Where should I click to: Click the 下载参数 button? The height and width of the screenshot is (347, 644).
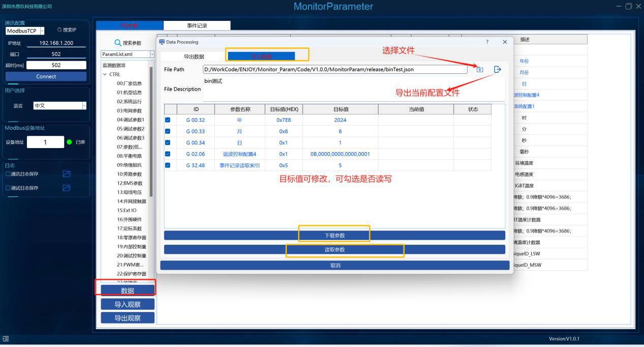click(334, 235)
